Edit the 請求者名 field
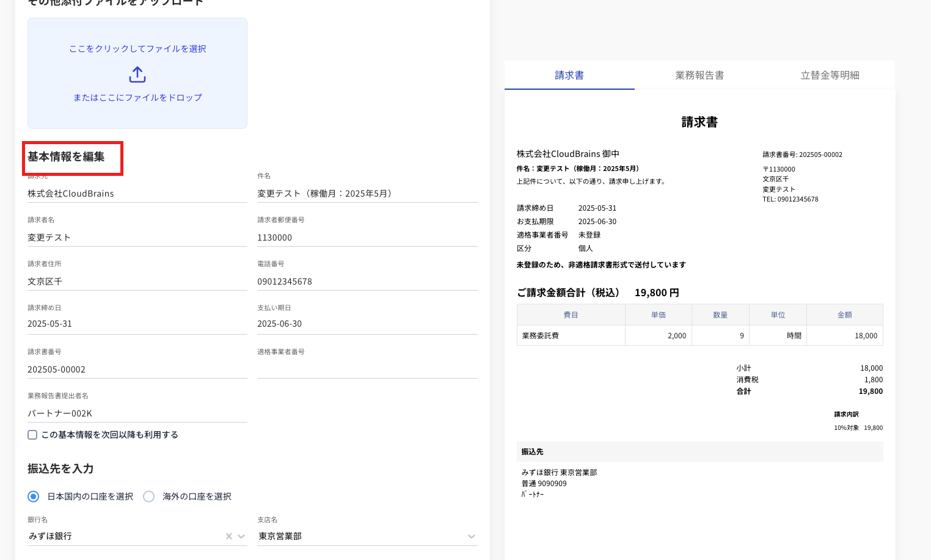Viewport: 931px width, 560px height. click(137, 238)
